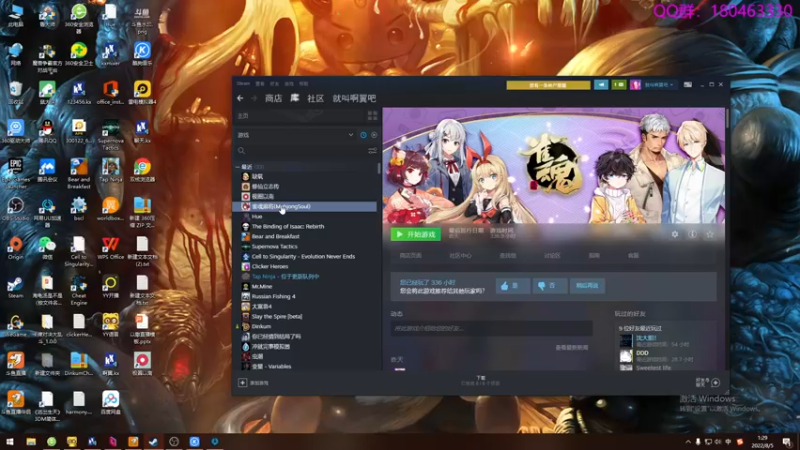Select Bear and Breakfast in library list

pos(305,237)
